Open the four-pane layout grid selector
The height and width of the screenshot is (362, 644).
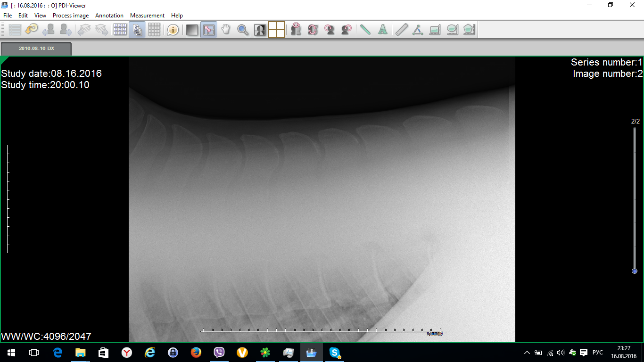pos(277,30)
